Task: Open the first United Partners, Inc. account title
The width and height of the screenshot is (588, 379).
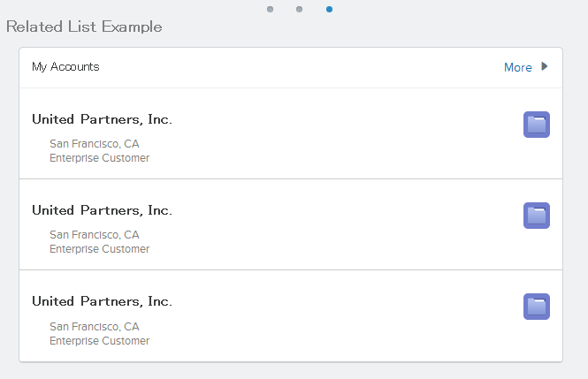Action: pyautogui.click(x=102, y=119)
